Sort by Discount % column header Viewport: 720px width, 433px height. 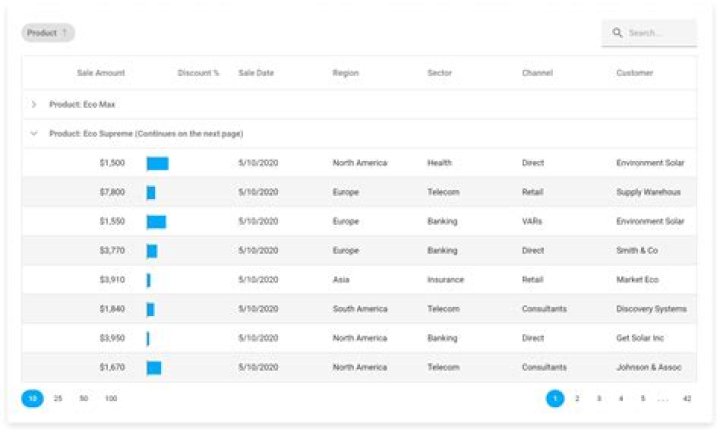198,73
